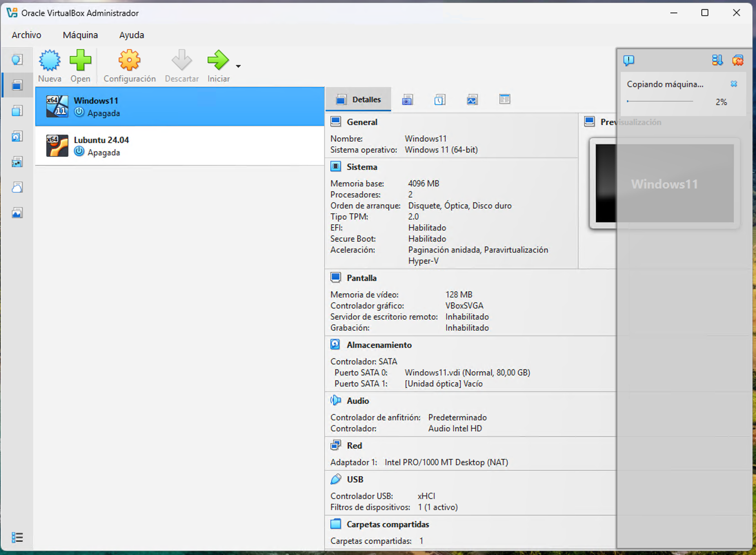Select the Detalles tab

358,100
